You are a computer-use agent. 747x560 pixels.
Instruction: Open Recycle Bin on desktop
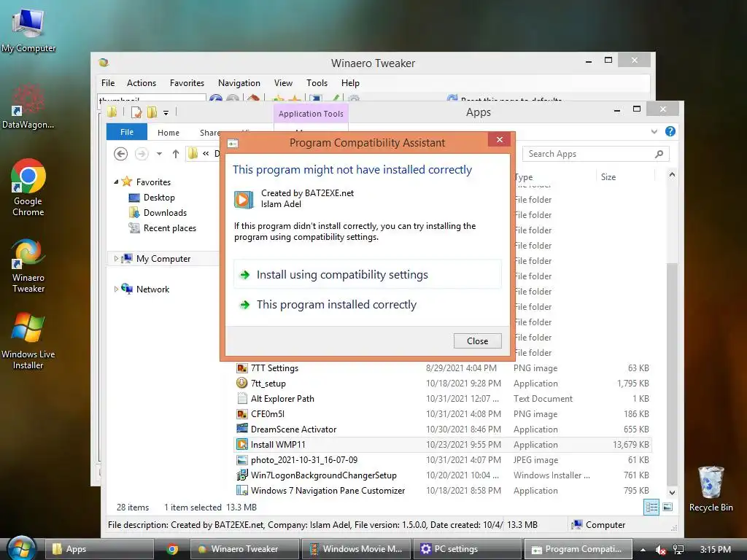click(x=711, y=489)
